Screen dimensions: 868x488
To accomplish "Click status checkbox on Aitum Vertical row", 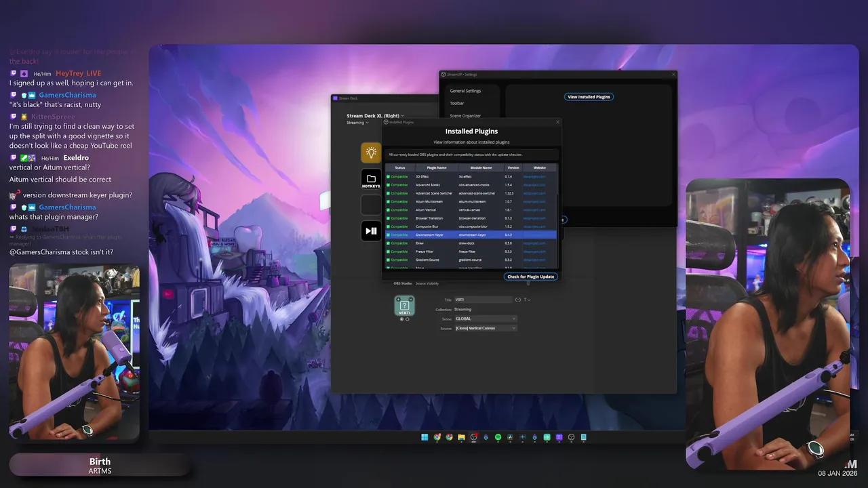I will 389,210.
